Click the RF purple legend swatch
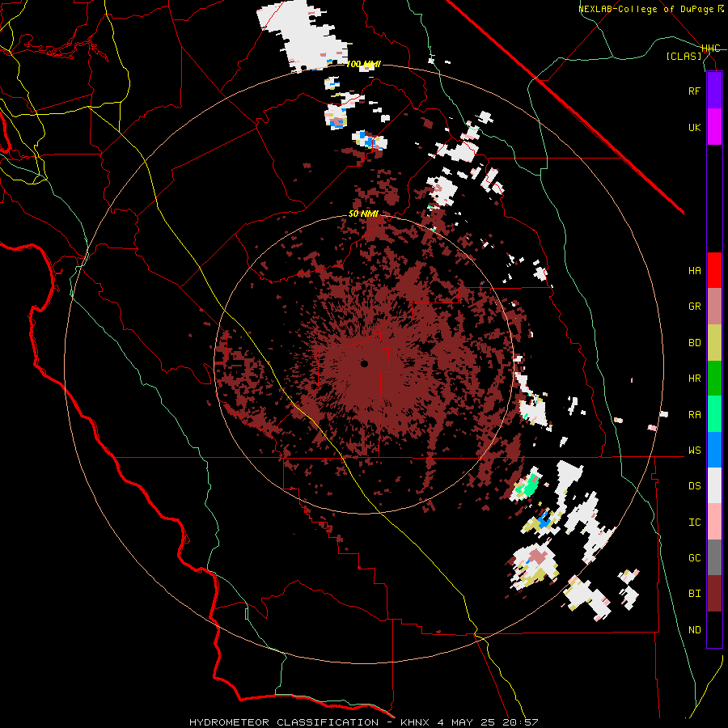728x728 pixels. click(714, 91)
